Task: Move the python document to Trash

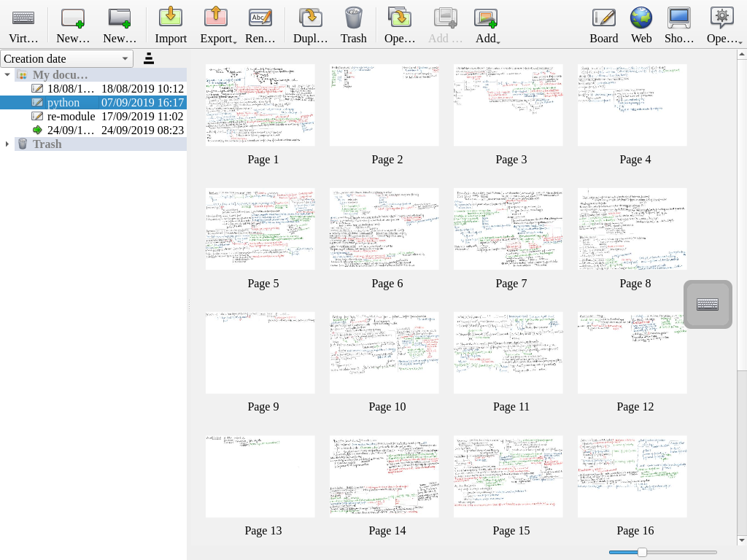Action: pyautogui.click(x=354, y=24)
